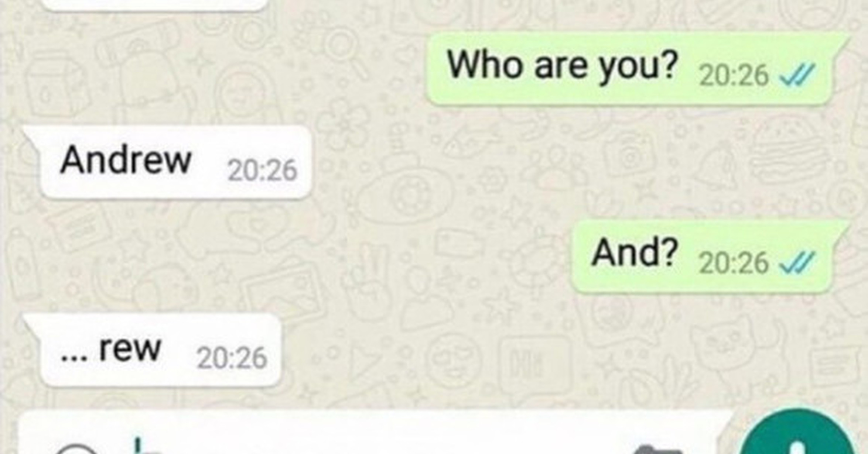Select the sent "And?" message bubble
The height and width of the screenshot is (454, 868).
tap(709, 257)
